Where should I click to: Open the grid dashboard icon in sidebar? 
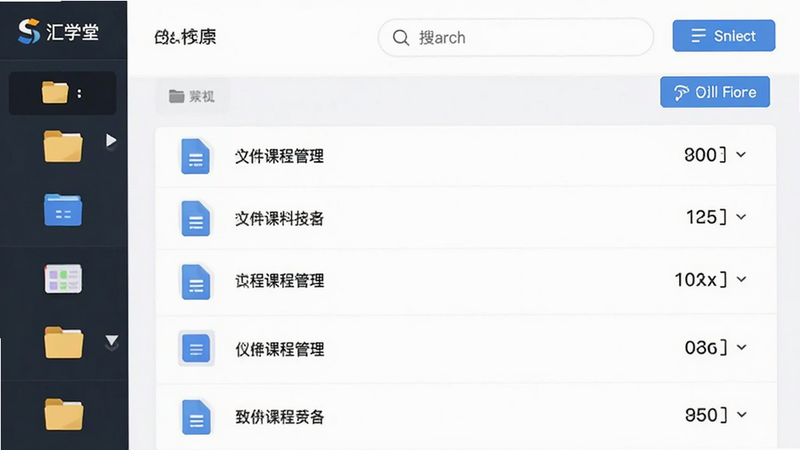point(63,278)
